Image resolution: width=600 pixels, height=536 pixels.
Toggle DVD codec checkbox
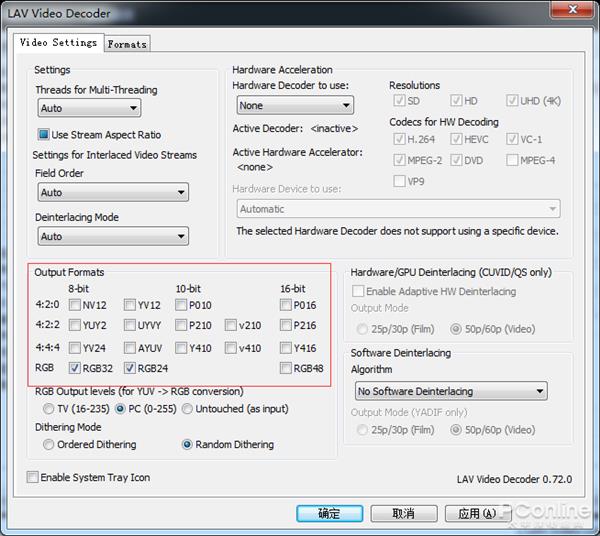(456, 160)
